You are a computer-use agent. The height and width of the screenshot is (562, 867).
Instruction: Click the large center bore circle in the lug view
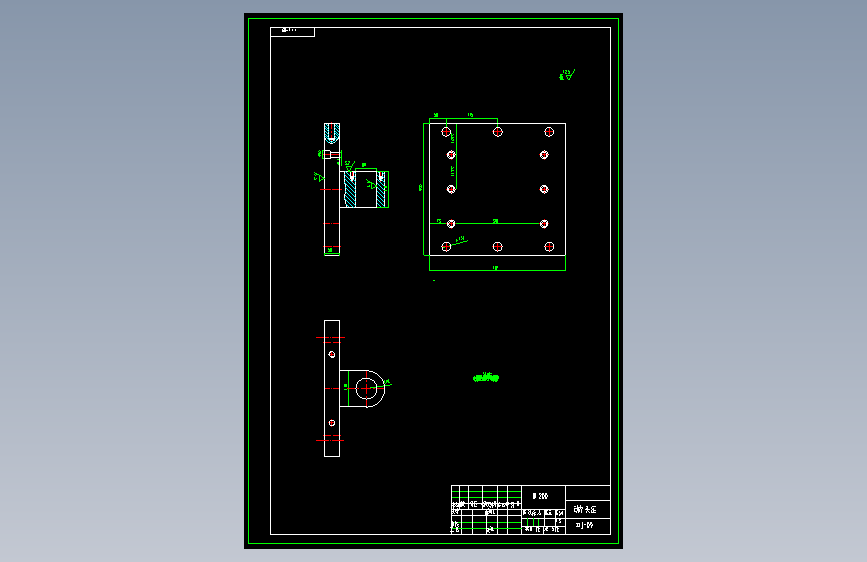point(366,388)
